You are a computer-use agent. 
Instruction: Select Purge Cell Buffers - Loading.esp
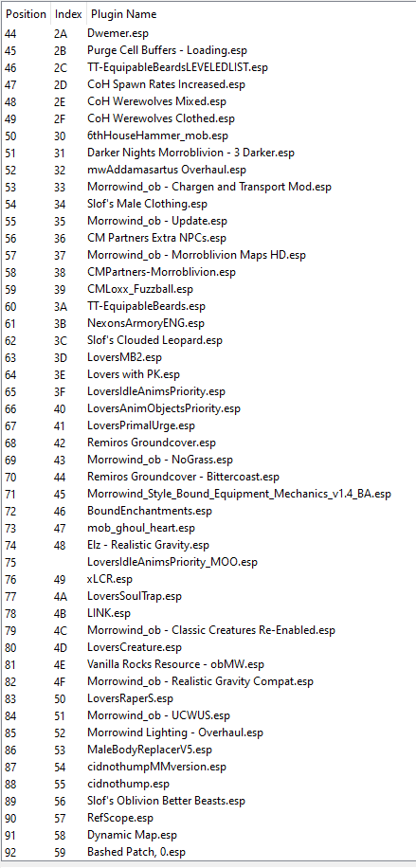pos(167,50)
